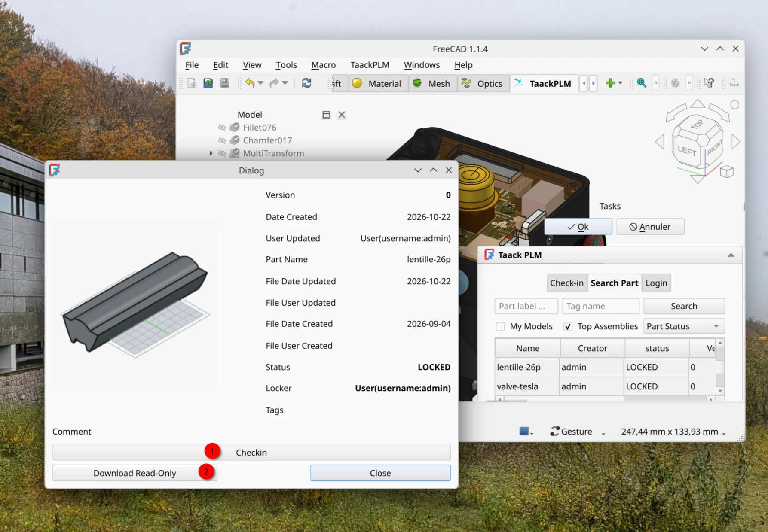This screenshot has width=768, height=532.
Task: Click the Save document icon
Action: coord(225,83)
